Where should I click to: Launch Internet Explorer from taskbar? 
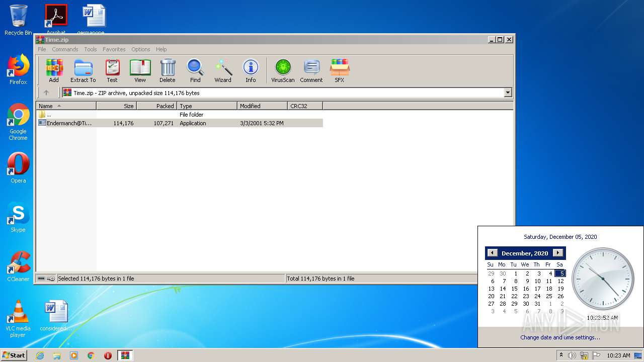click(x=40, y=355)
